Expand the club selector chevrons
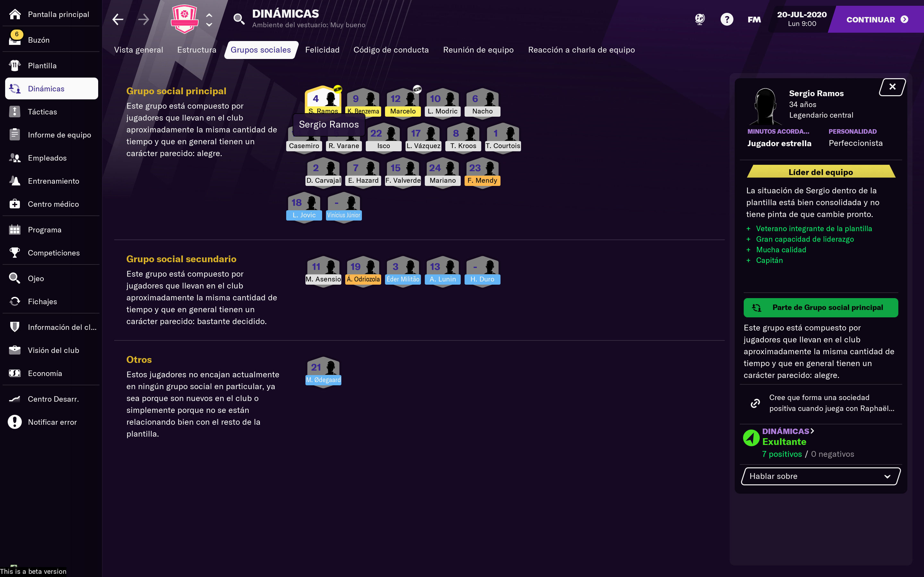 click(209, 20)
